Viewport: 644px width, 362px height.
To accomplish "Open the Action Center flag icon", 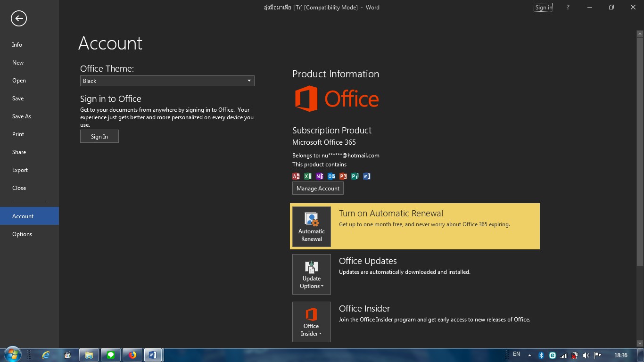I will click(x=597, y=355).
